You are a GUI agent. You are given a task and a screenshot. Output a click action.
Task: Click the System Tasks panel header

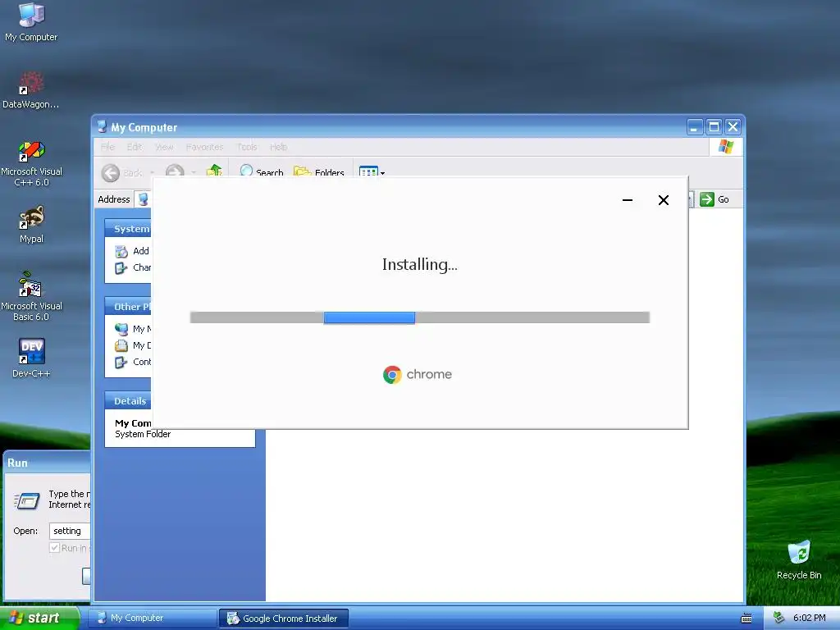click(128, 229)
